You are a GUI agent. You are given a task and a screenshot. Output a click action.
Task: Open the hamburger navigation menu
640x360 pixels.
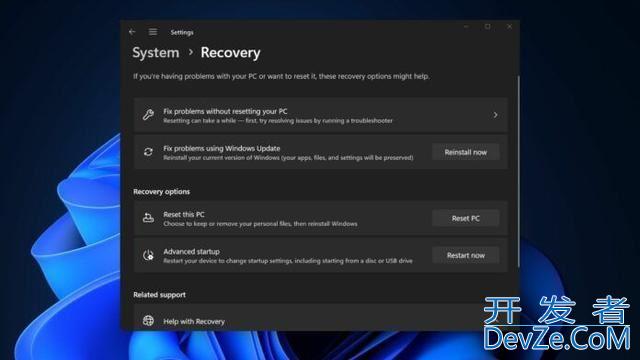[x=153, y=32]
